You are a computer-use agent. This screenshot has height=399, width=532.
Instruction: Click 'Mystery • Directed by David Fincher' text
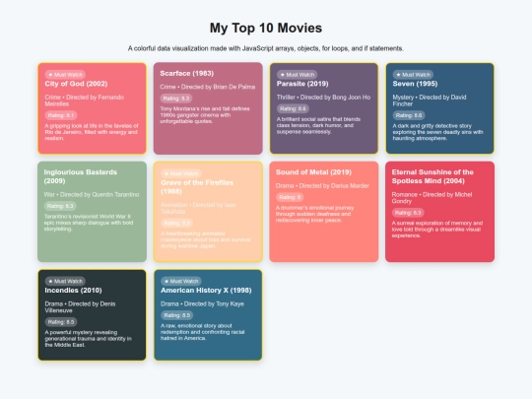430,100
